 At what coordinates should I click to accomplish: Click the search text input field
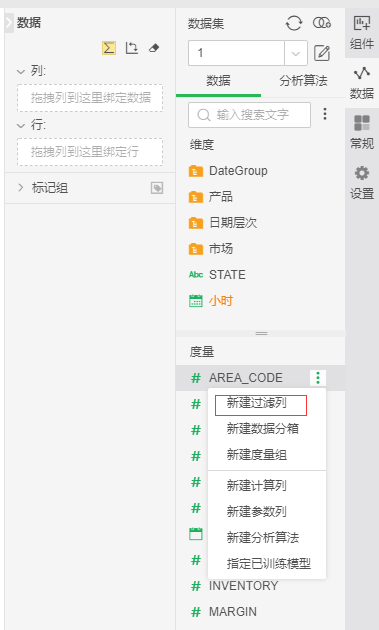click(249, 115)
